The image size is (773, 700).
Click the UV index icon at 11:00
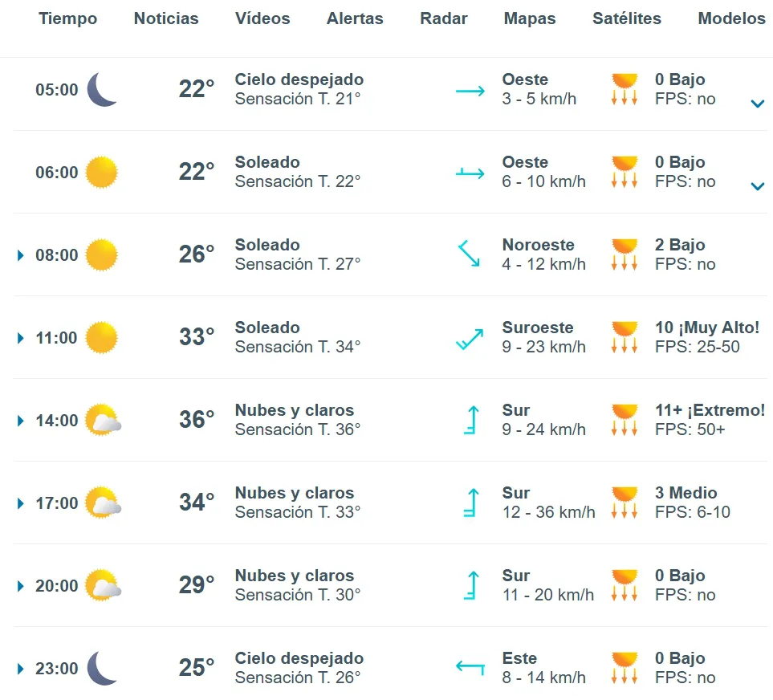tap(624, 337)
